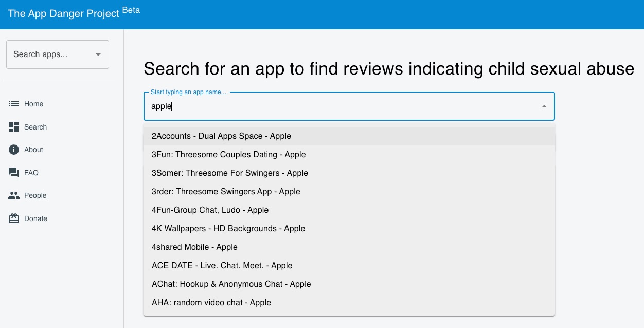Pick 4shared Mobile - Apple from list

pyautogui.click(x=194, y=247)
